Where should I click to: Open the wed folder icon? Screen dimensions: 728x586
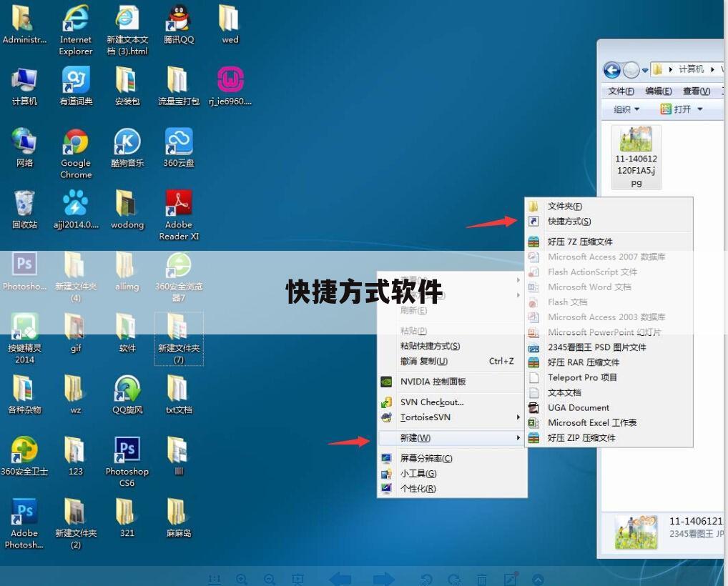coord(230,24)
